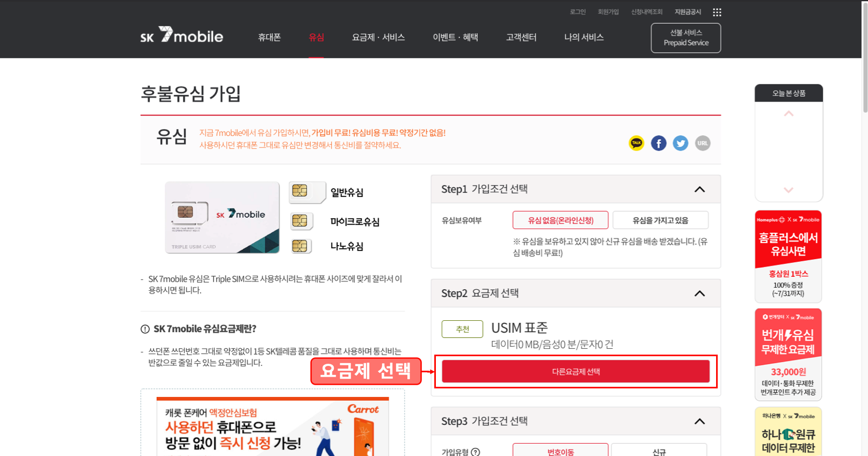Screen dimensions: 868x456
Task: Open 휴대폰 menu
Action: (x=269, y=37)
